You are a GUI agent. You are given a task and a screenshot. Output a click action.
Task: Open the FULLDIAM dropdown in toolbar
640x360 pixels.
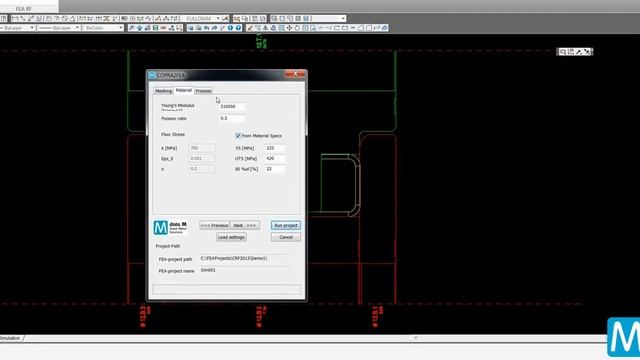218,18
